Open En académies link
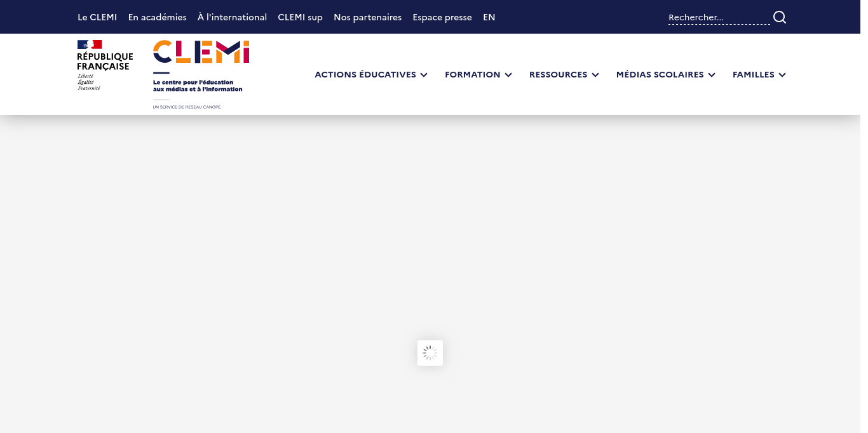This screenshot has height=433, width=868. (x=158, y=17)
